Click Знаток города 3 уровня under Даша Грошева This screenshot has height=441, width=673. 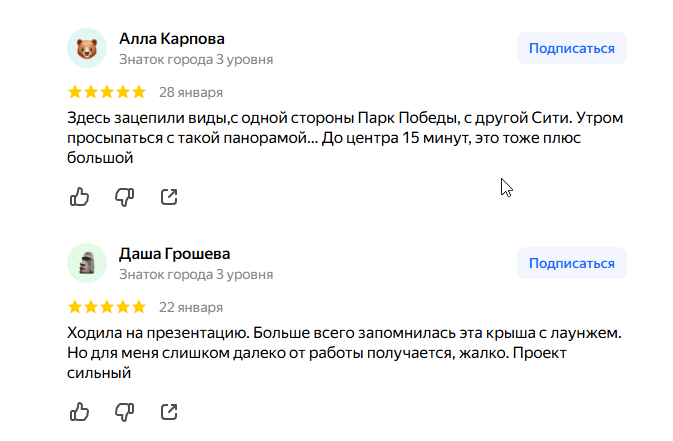coord(196,274)
